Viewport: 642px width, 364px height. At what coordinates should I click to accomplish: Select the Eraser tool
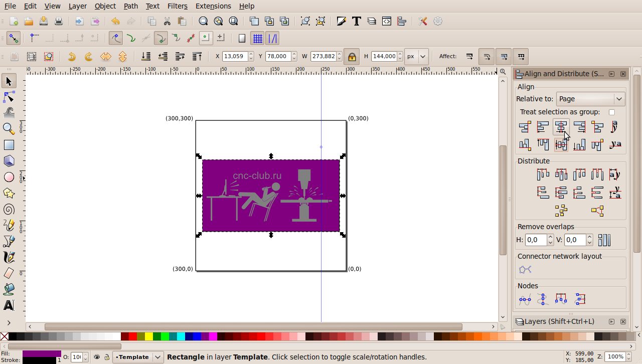point(9,273)
